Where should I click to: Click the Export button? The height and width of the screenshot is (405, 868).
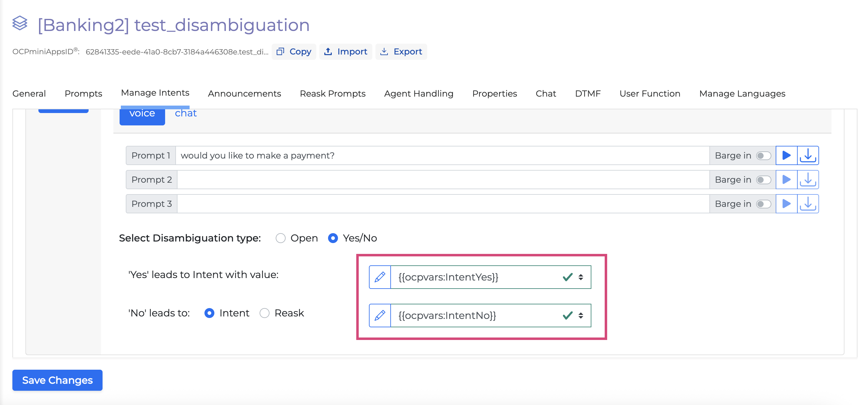401,51
